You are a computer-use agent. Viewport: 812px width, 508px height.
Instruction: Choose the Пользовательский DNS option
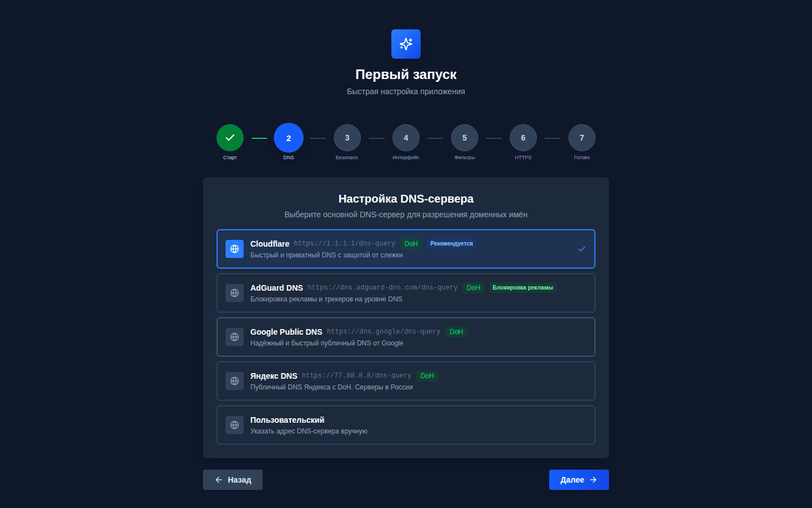point(406,425)
